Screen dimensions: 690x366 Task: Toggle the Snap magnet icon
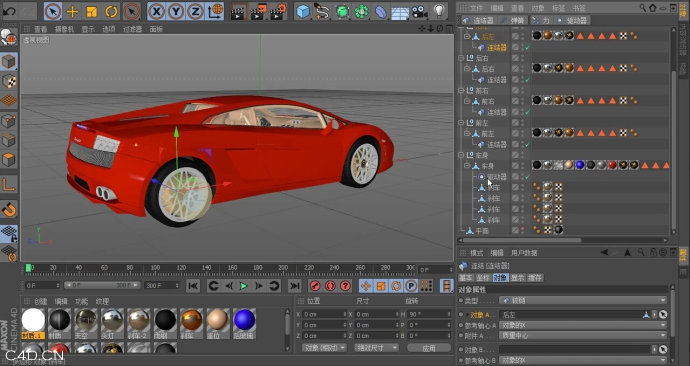[x=9, y=209]
